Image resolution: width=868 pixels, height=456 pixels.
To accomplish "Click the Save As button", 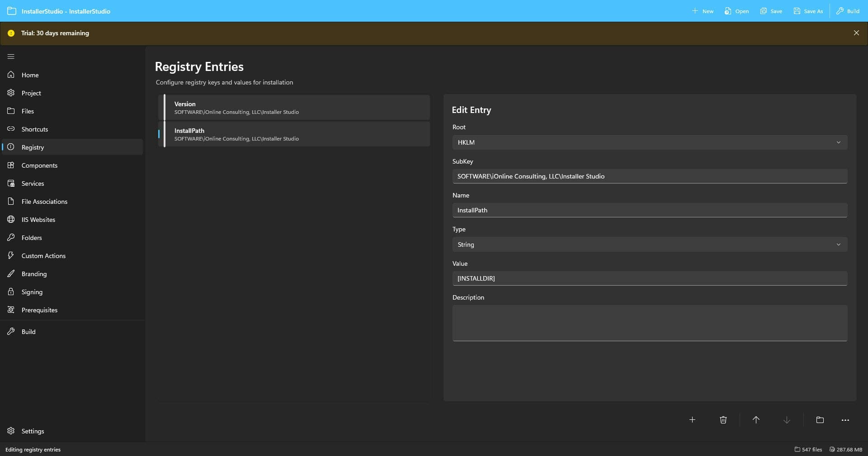I will pos(808,11).
